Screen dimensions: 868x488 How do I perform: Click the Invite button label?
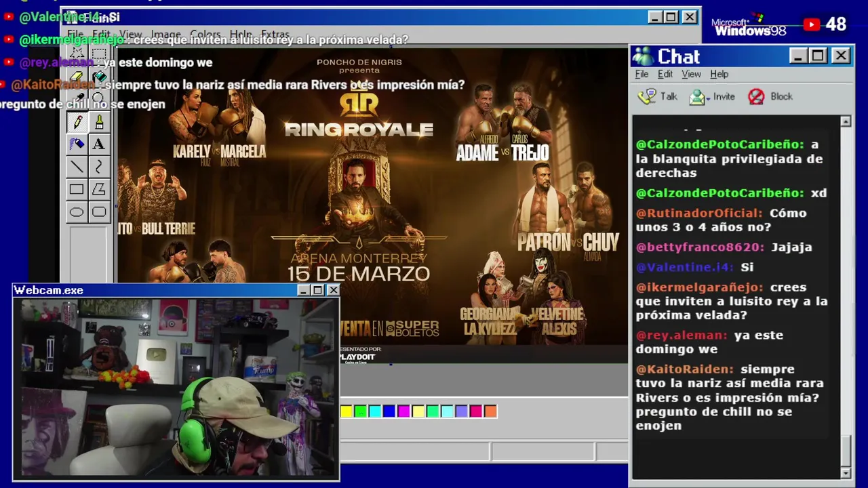point(724,96)
